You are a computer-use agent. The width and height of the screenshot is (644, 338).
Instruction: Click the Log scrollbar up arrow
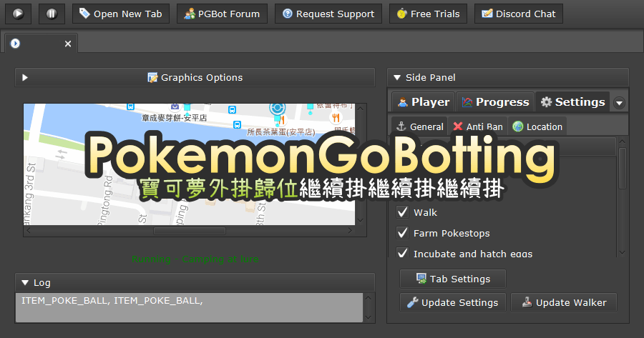pos(369,298)
